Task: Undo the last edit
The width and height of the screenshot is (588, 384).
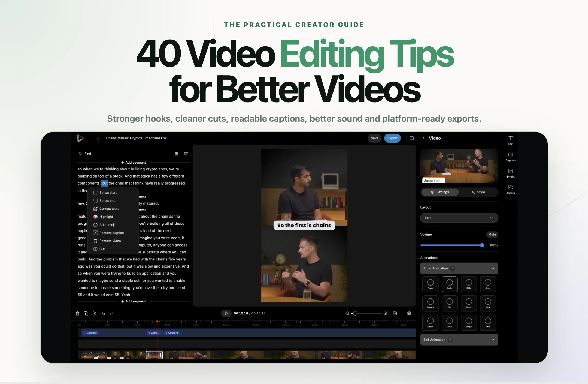Action: point(103,313)
